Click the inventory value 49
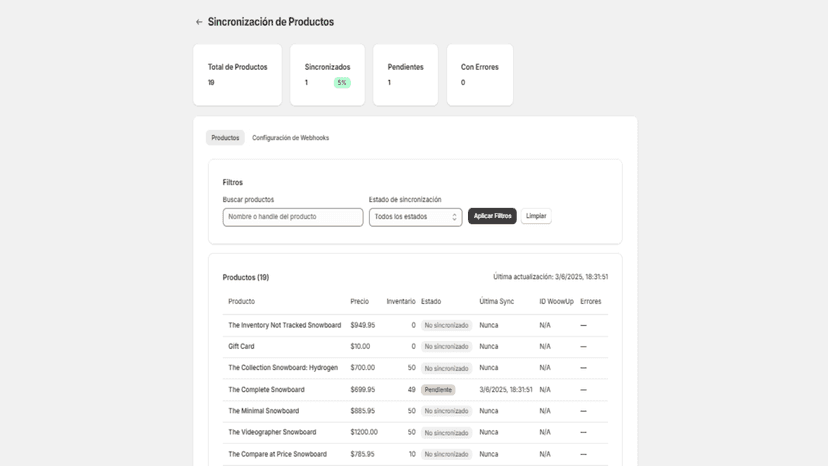 [x=411, y=390]
